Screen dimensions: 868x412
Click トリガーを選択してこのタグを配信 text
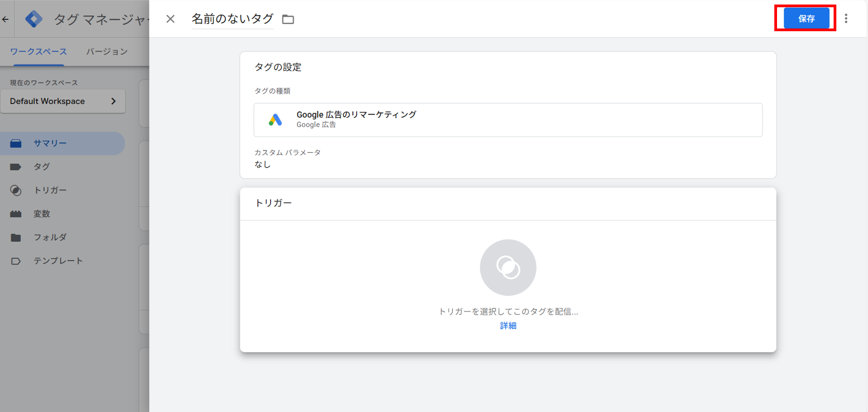click(x=508, y=312)
